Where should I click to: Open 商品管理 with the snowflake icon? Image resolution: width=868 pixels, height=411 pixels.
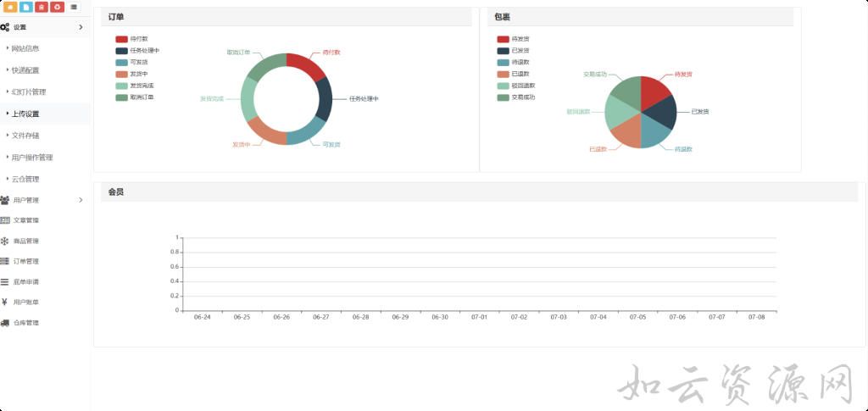(x=25, y=241)
